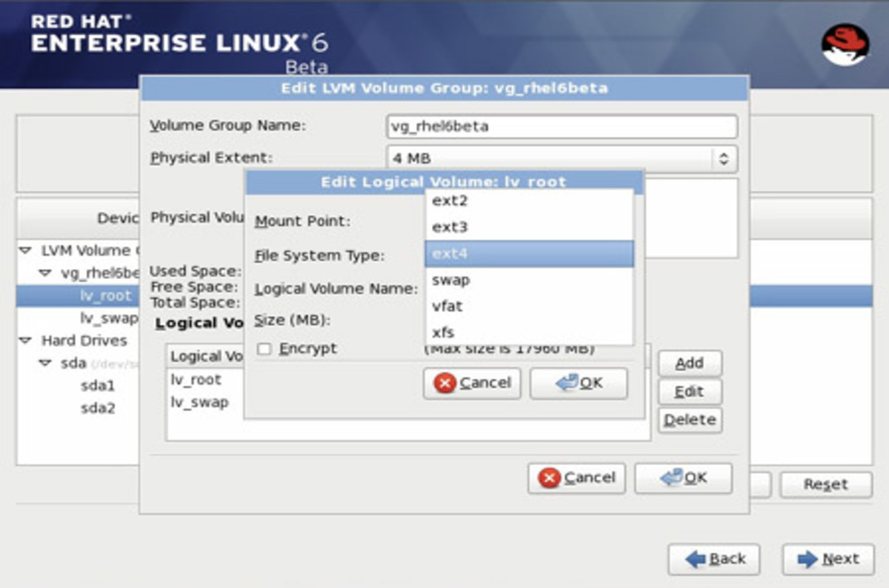The width and height of the screenshot is (889, 588).
Task: Click the Logical Volume list column header
Action: point(206,356)
